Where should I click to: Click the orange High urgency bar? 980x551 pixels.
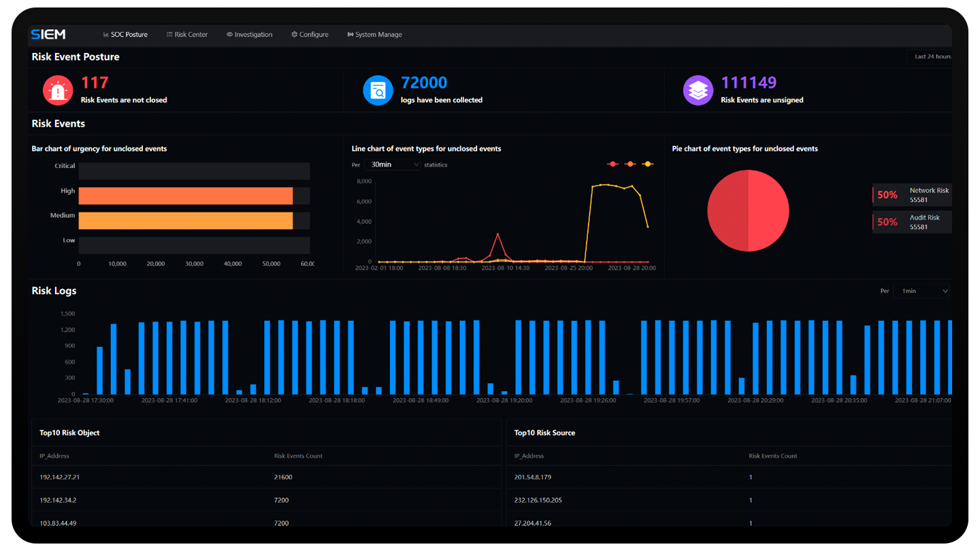click(x=185, y=196)
